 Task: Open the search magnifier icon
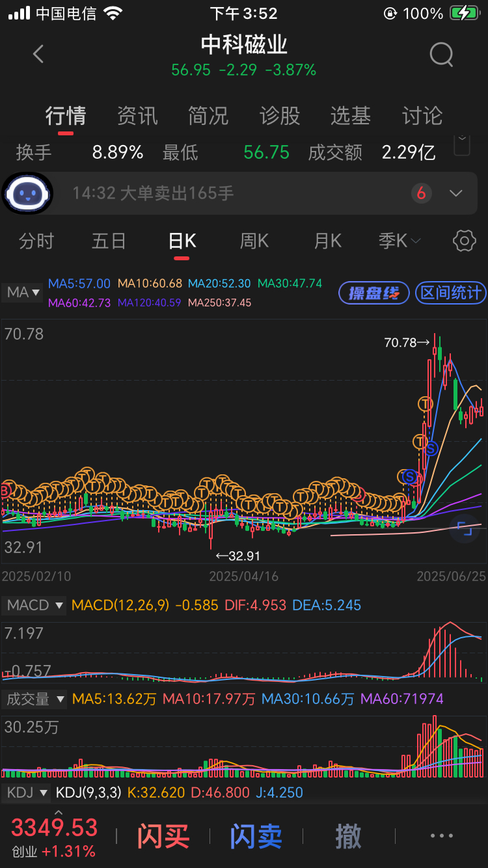pos(442,55)
